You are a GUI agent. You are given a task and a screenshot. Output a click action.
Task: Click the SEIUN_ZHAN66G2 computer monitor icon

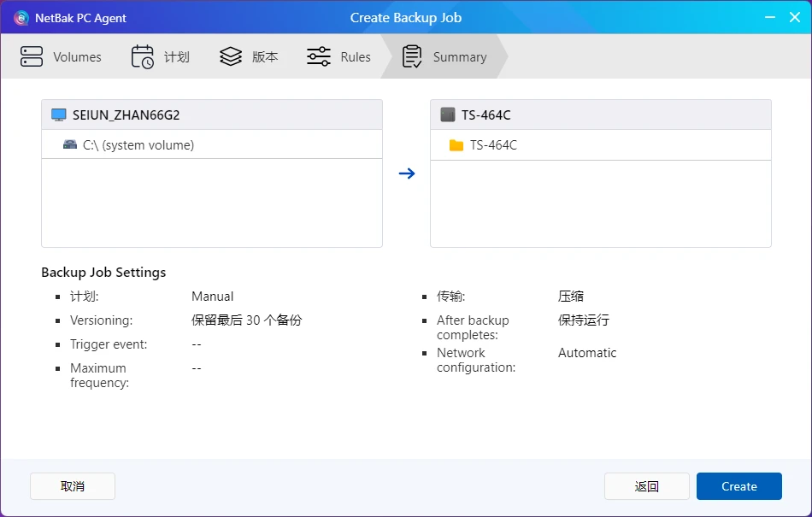pyautogui.click(x=59, y=115)
